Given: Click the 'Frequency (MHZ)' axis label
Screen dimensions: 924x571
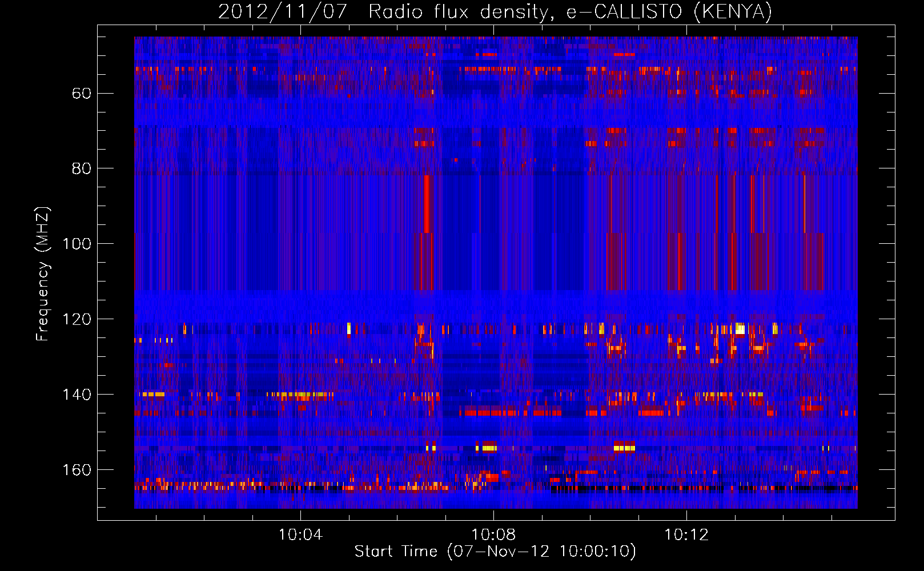Looking at the screenshot, I should click(43, 274).
